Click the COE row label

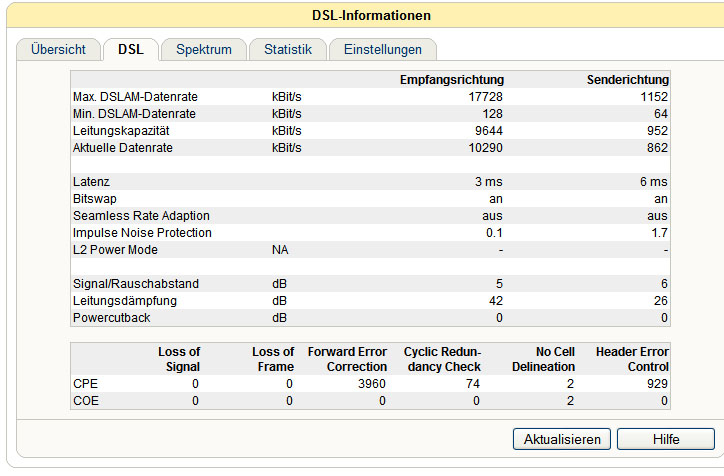pyautogui.click(x=86, y=400)
